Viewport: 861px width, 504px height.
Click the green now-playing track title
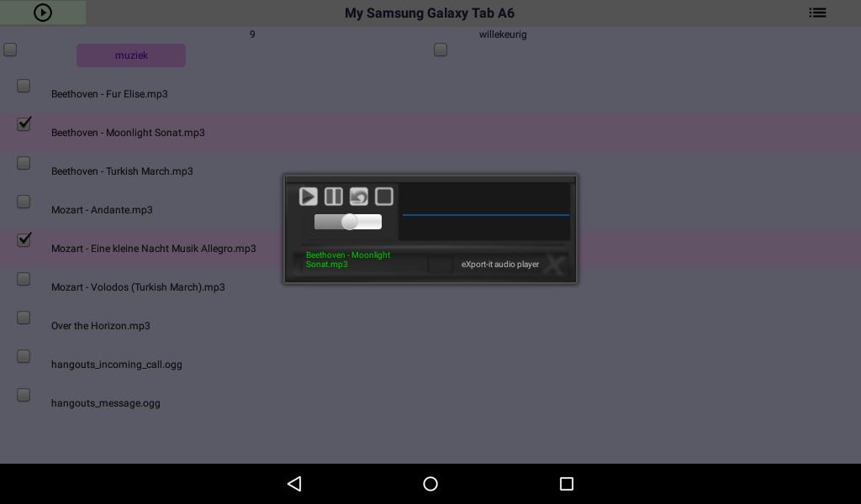click(348, 260)
